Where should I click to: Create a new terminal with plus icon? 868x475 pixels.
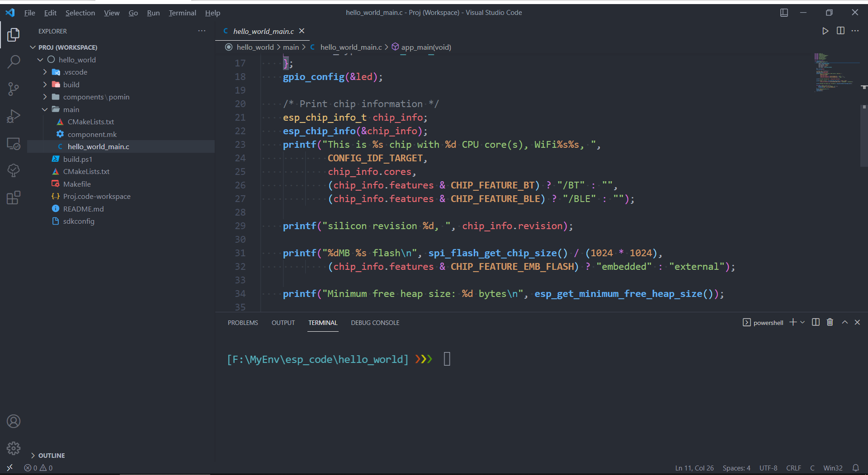[x=793, y=322]
